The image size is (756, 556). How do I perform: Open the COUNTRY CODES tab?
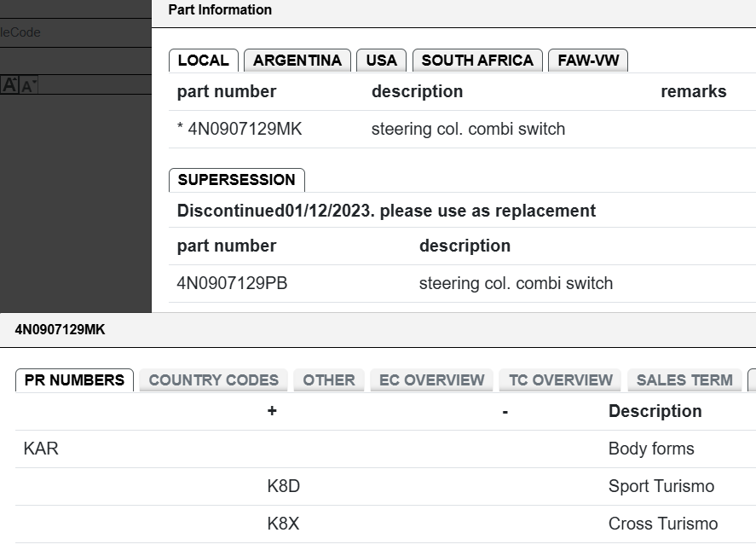coord(214,380)
